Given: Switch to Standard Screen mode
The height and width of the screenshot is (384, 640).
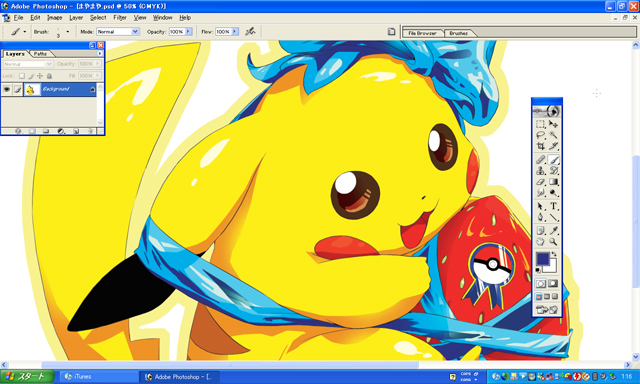Looking at the screenshot, I should coord(539,297).
